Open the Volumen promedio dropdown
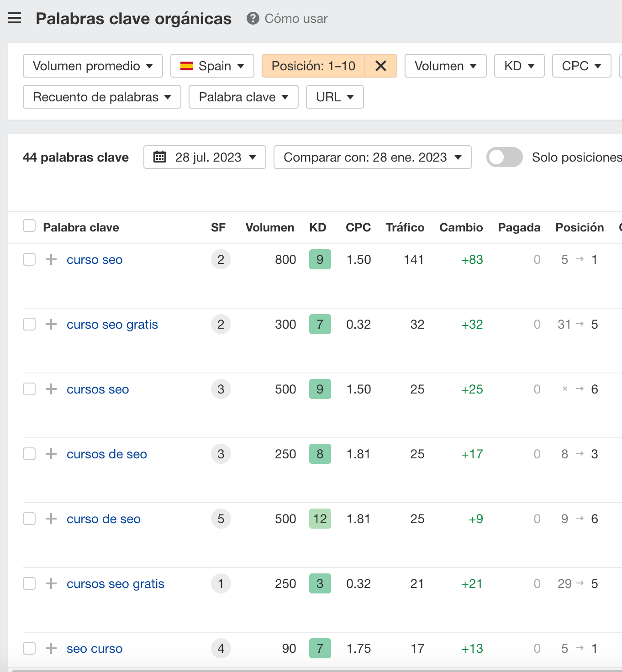This screenshot has width=622, height=672. coord(92,66)
